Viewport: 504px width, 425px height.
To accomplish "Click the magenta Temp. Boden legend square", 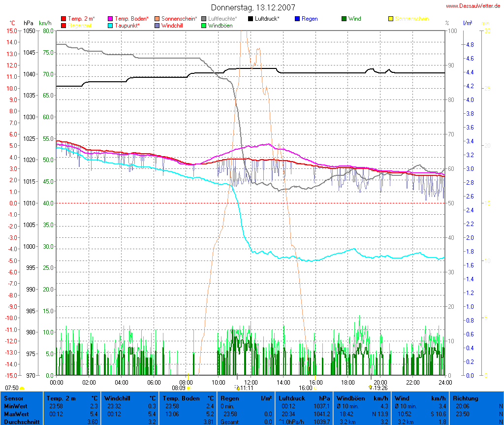I will [110, 19].
